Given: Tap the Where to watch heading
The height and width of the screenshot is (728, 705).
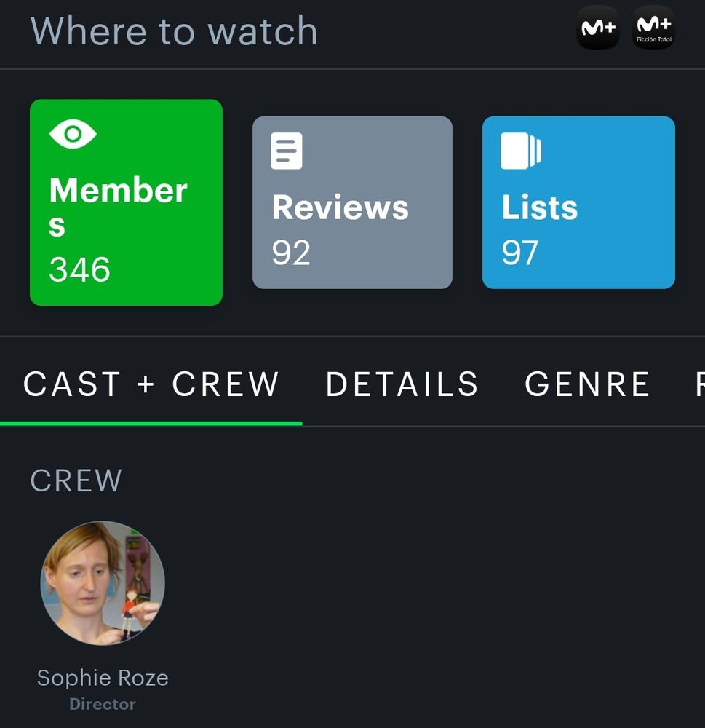Looking at the screenshot, I should (174, 31).
